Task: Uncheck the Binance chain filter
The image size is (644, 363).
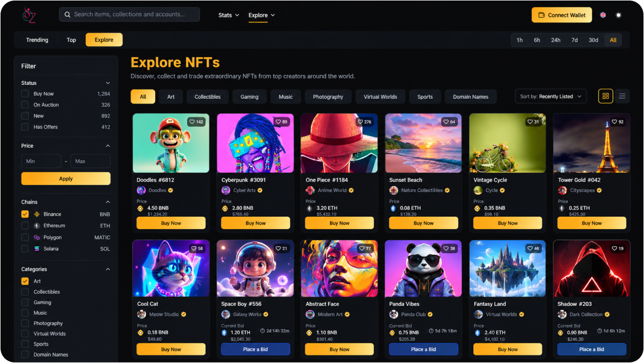Action: coord(25,214)
